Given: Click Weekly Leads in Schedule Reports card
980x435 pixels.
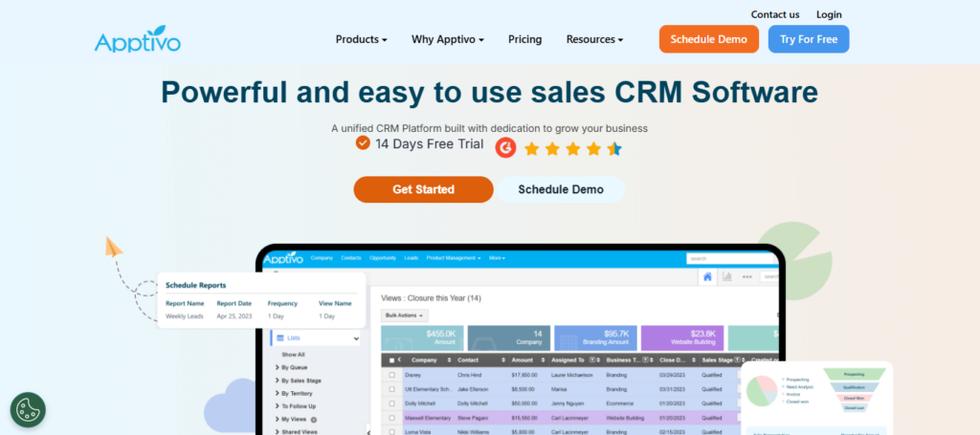Looking at the screenshot, I should tap(185, 316).
